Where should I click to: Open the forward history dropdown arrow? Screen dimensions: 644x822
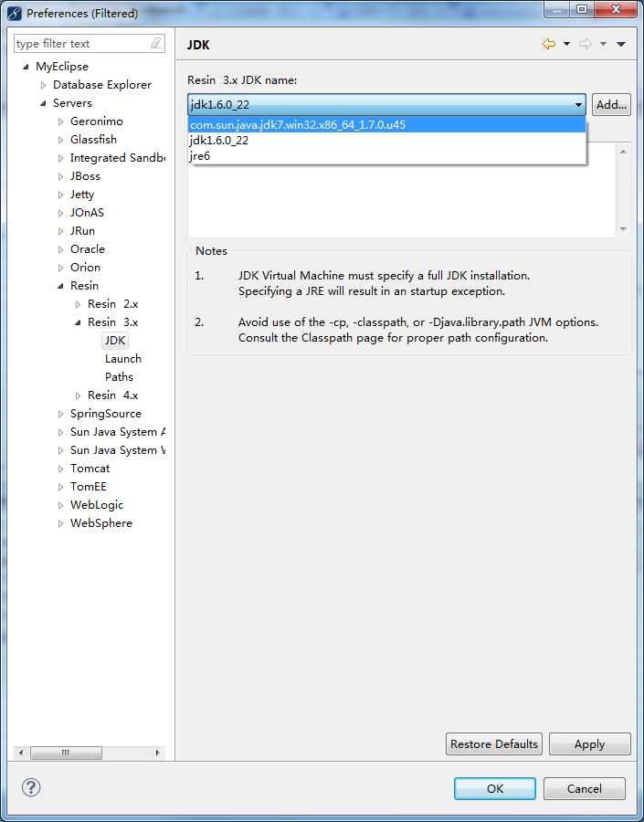[603, 44]
